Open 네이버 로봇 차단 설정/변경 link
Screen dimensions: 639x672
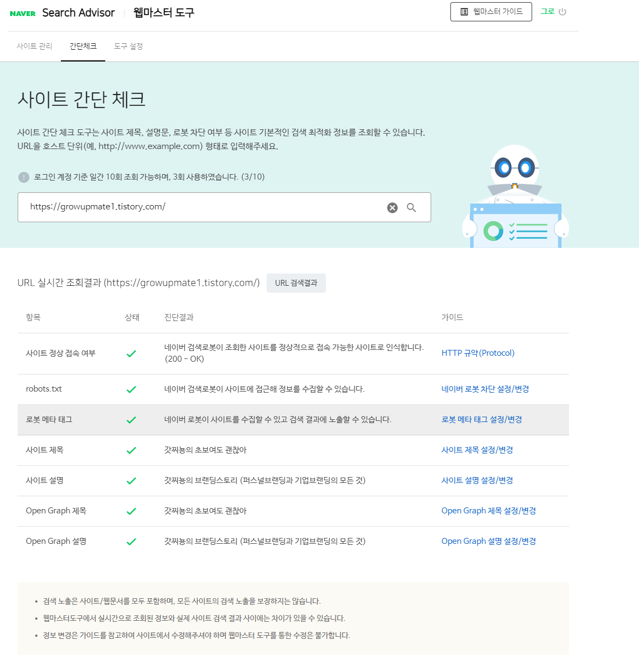[x=485, y=389]
